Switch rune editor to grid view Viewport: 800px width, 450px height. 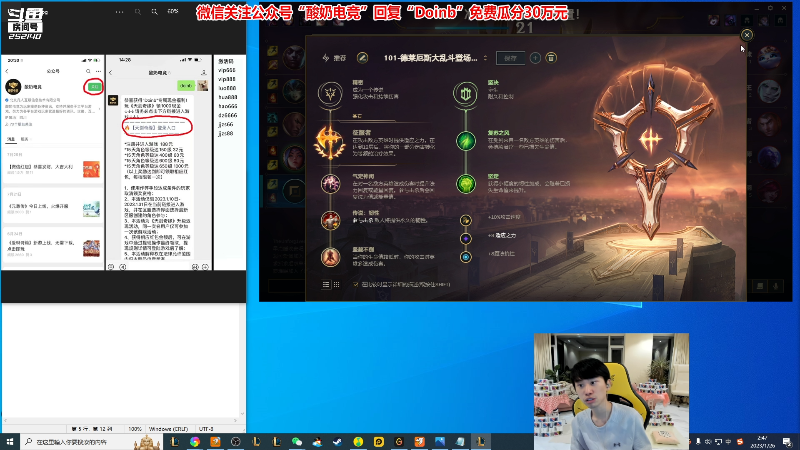(x=337, y=285)
